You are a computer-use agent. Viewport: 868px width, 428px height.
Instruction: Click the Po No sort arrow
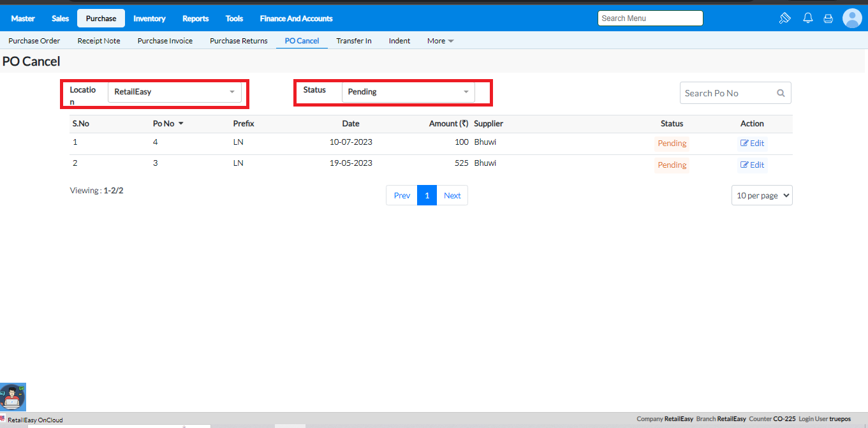[181, 124]
